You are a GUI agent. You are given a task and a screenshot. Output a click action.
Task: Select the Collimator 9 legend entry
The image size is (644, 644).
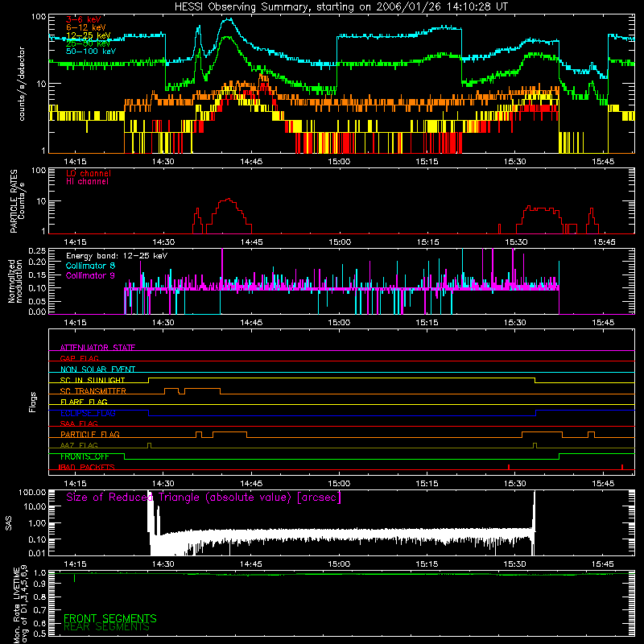(90, 275)
